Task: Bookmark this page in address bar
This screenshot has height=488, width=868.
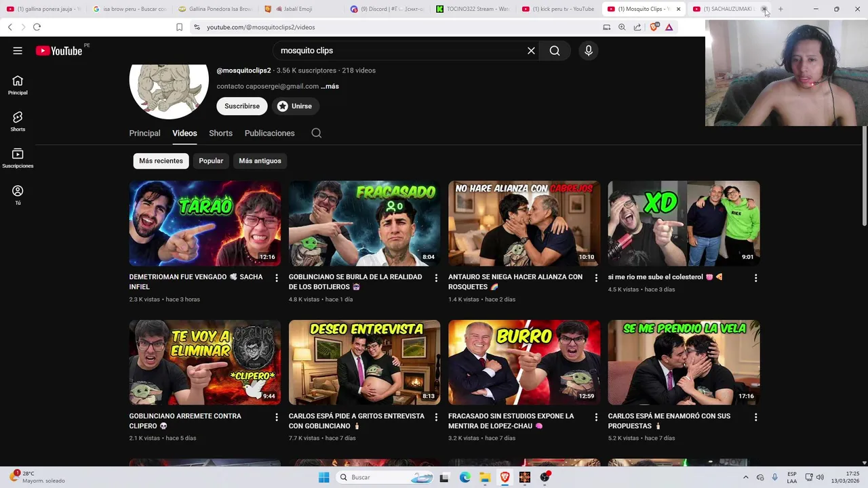Action: click(179, 27)
